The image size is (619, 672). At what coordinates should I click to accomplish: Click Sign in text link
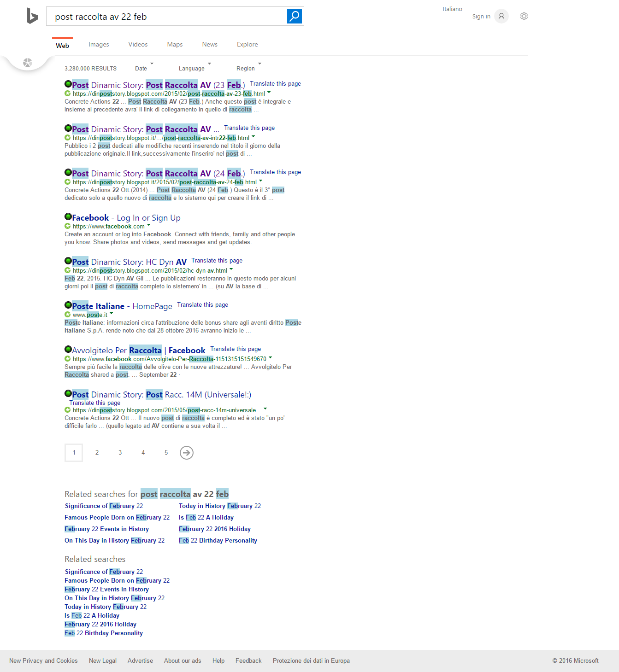pos(481,17)
